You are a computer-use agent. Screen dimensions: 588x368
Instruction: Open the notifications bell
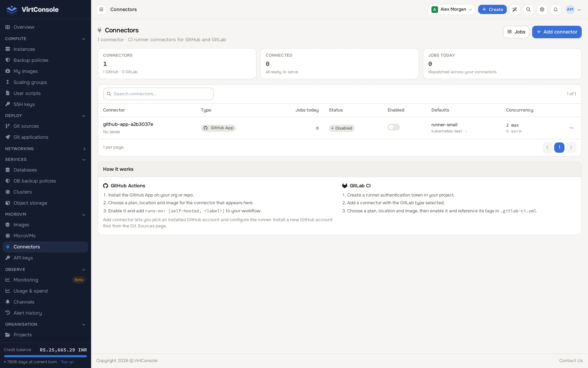pyautogui.click(x=555, y=10)
